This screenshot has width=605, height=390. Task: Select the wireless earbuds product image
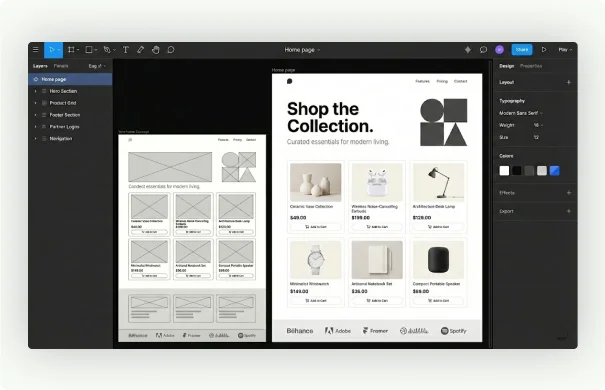coord(377,182)
